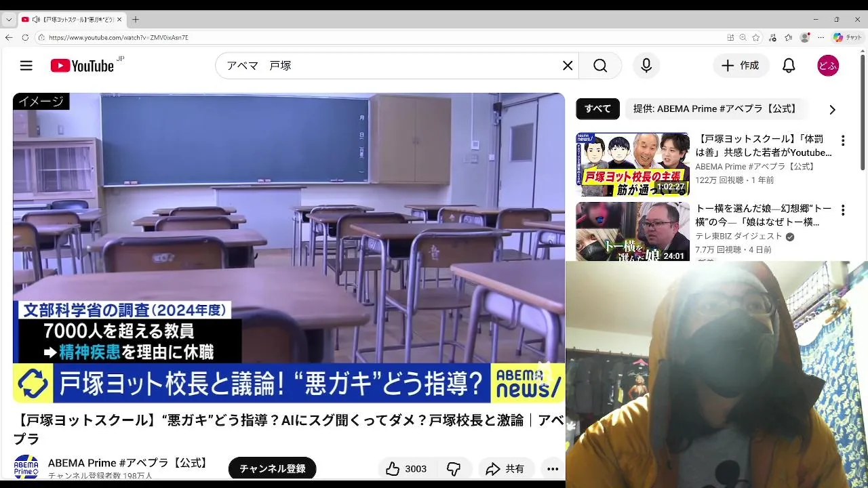Open title 【戸塚ヨットスクール】「体罰は善」 in recommendations
Screen dimensions: 868x488
pos(764,146)
